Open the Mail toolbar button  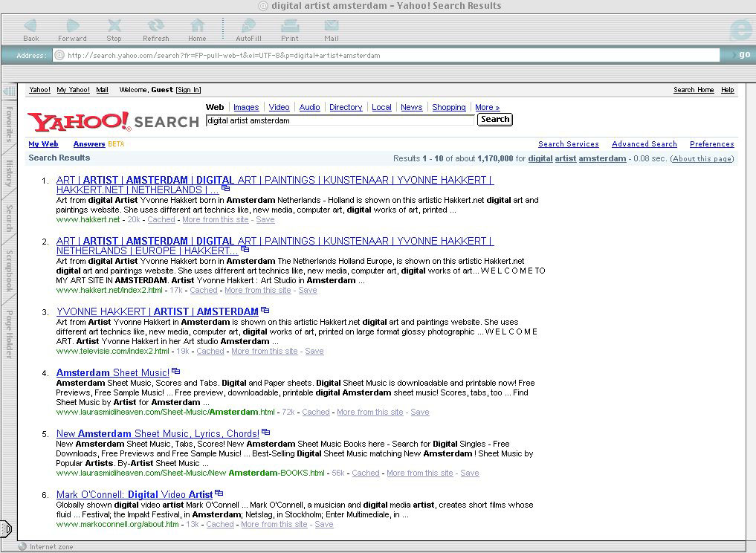click(x=332, y=30)
